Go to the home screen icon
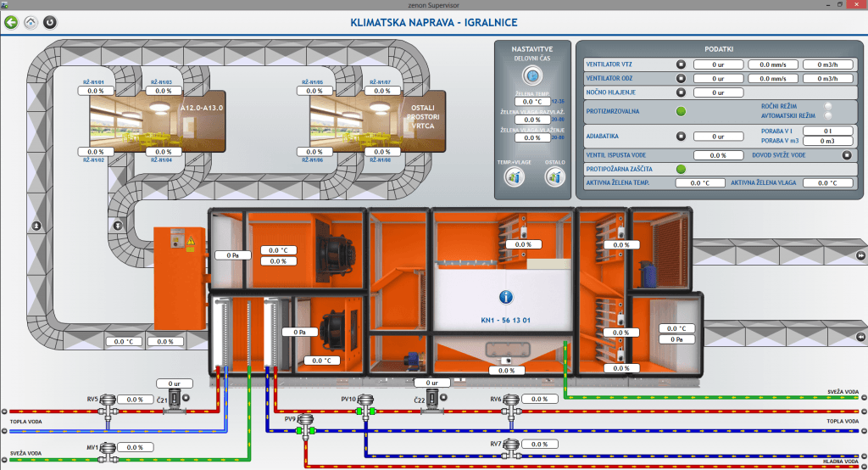The width and height of the screenshot is (868, 470). [31, 22]
